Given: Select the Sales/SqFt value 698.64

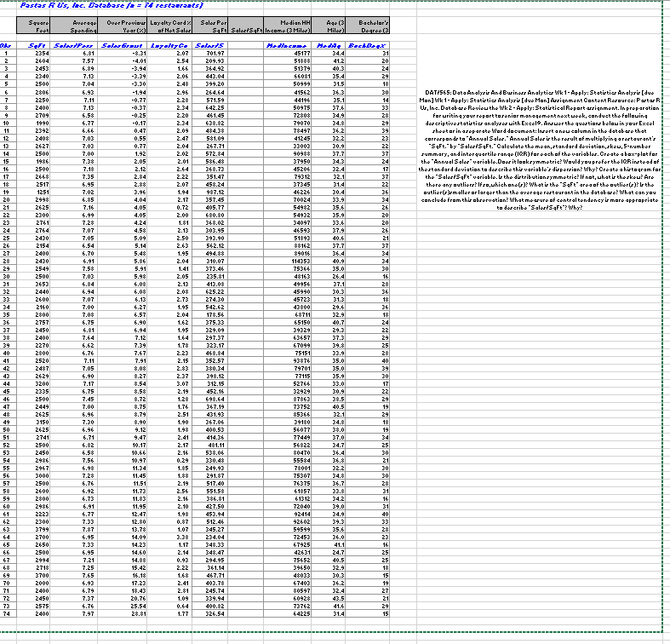Looking at the screenshot, I should click(215, 399).
